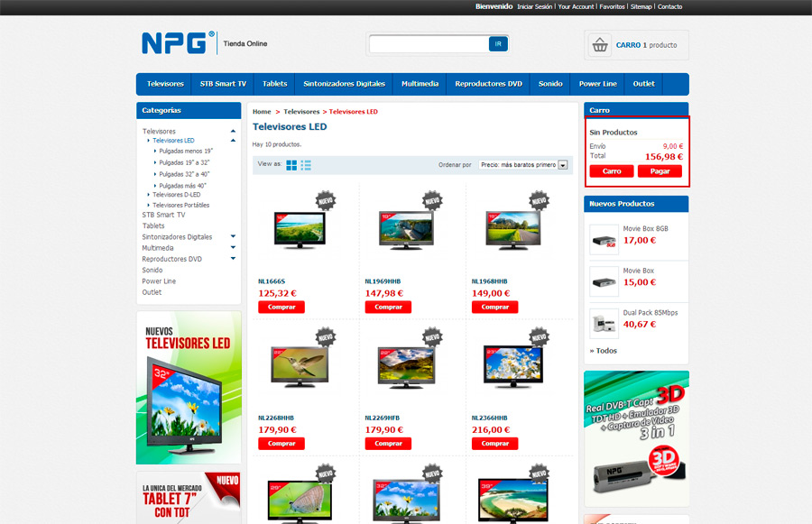
Task: Open the Tablets menu tab
Action: tap(274, 84)
